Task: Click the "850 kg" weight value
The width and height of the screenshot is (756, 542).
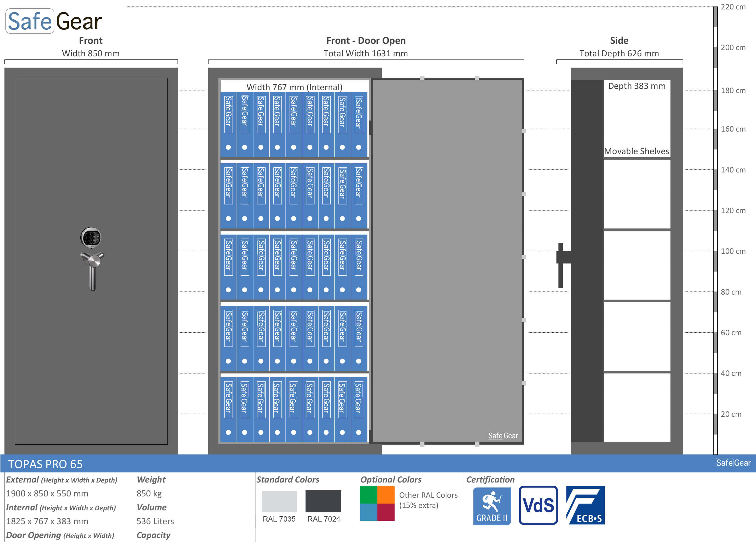Action: click(x=149, y=493)
